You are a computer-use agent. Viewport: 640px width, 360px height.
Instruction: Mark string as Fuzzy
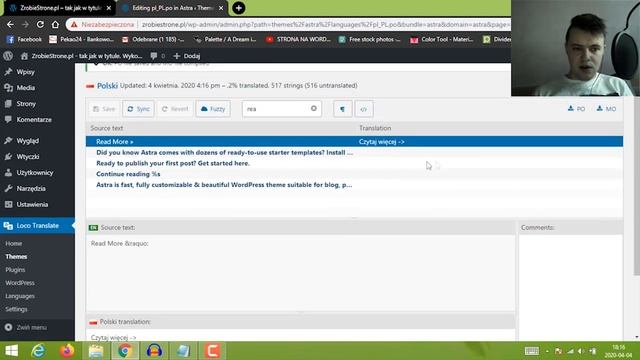coord(213,109)
